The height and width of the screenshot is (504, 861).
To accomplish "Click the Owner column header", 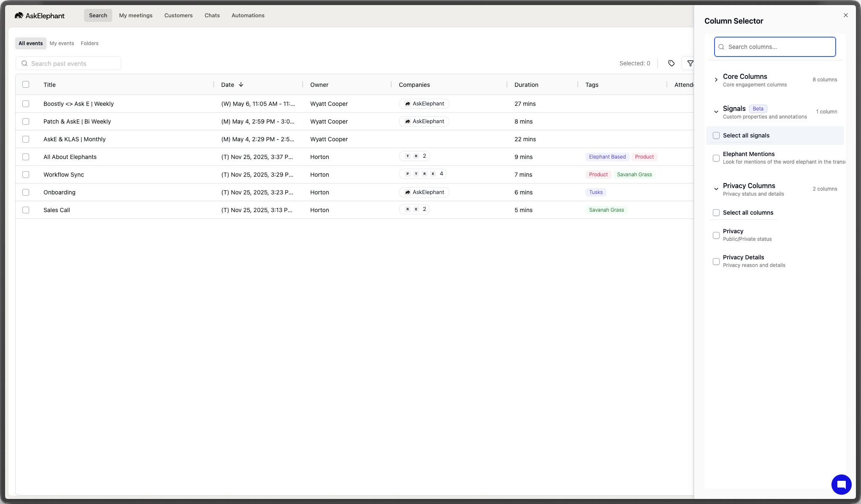I will tap(319, 85).
